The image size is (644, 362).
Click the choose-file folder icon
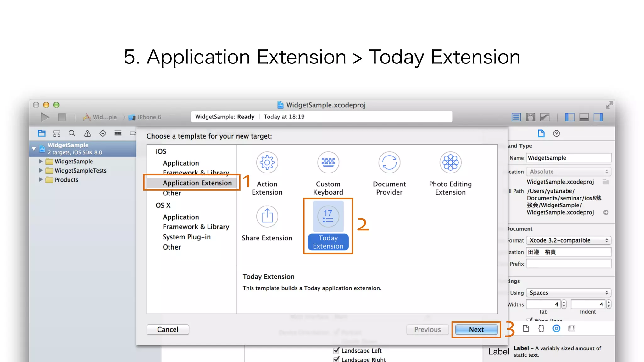606,182
